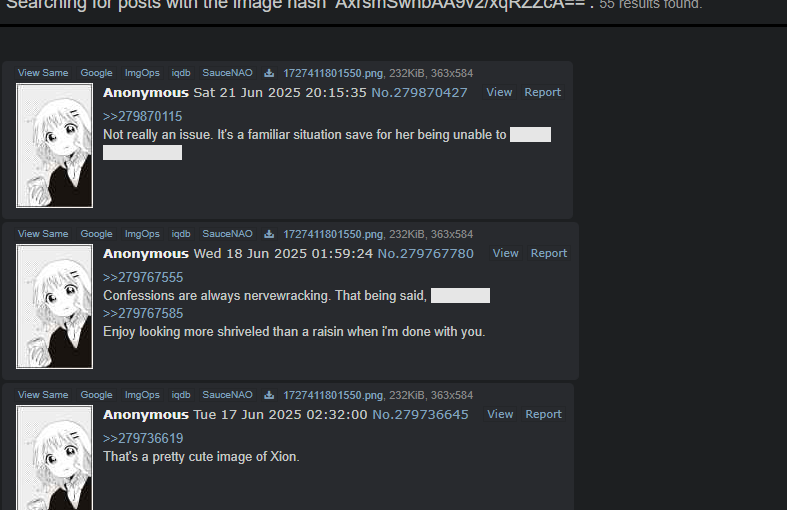Search Google for second post's image
Viewport: 787px width, 510px height.
pos(96,234)
